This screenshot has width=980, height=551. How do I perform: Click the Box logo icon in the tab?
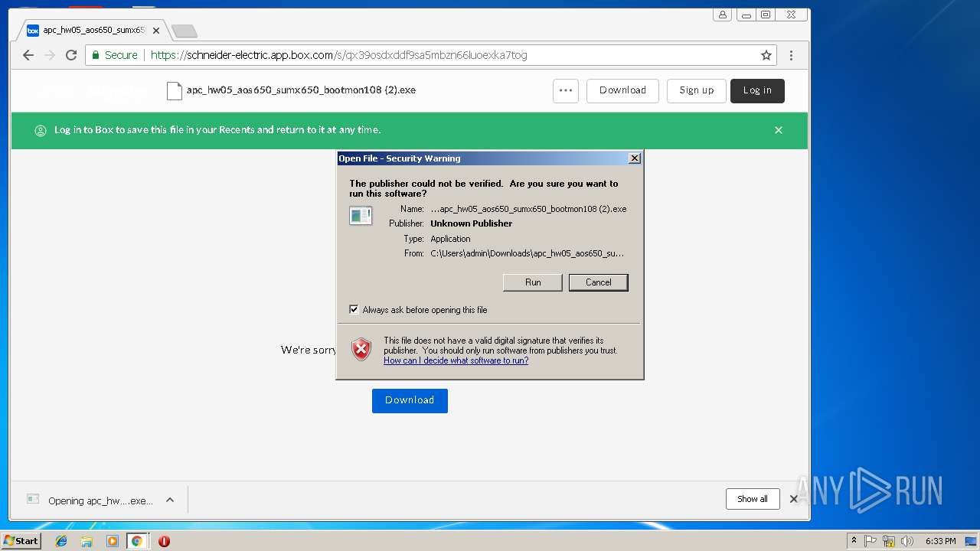(x=33, y=31)
